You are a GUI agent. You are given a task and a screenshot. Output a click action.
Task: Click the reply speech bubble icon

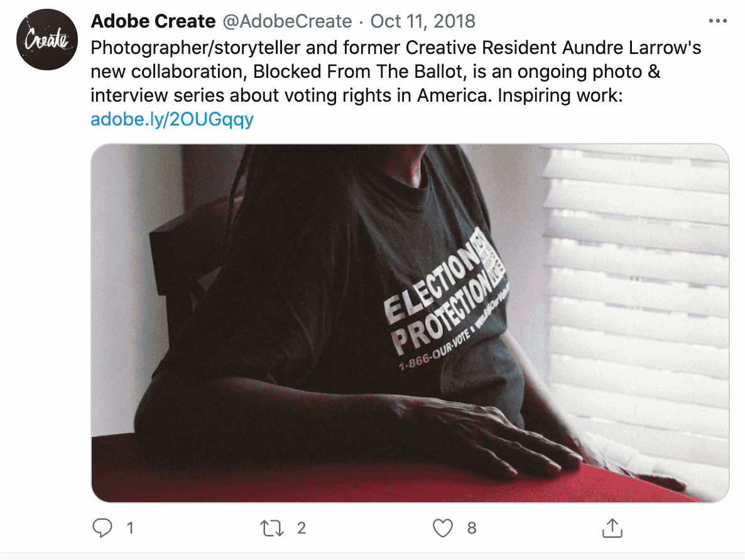[x=102, y=528]
